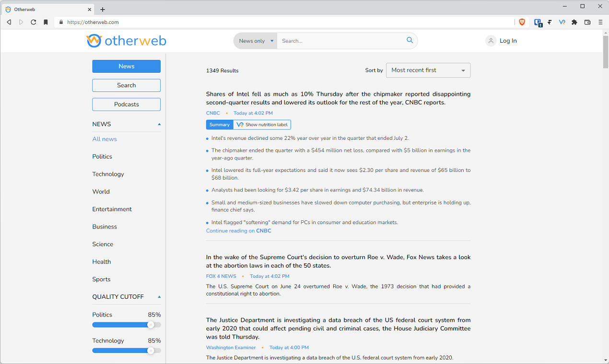Click Continue reading on CNBC link
609x364 pixels.
click(x=239, y=231)
